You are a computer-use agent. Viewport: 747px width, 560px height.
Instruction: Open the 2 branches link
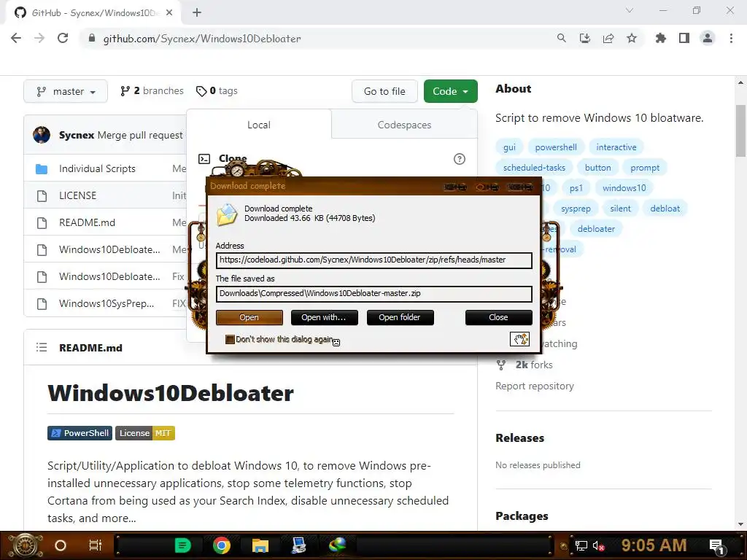tap(152, 90)
